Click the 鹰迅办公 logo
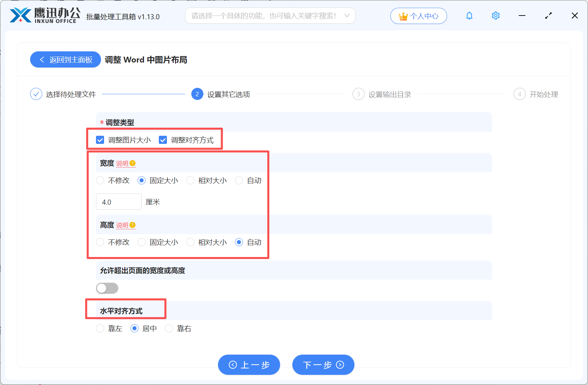The width and height of the screenshot is (588, 385). pos(44,15)
